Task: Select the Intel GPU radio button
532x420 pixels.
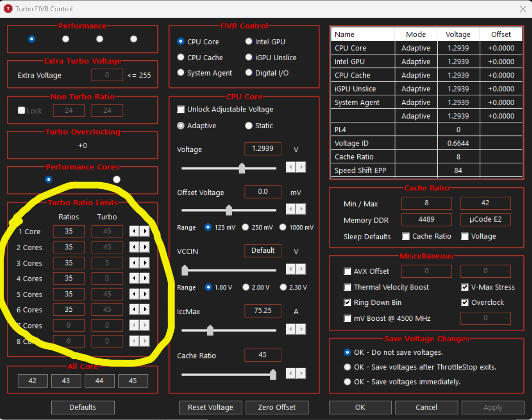Action: coord(249,41)
